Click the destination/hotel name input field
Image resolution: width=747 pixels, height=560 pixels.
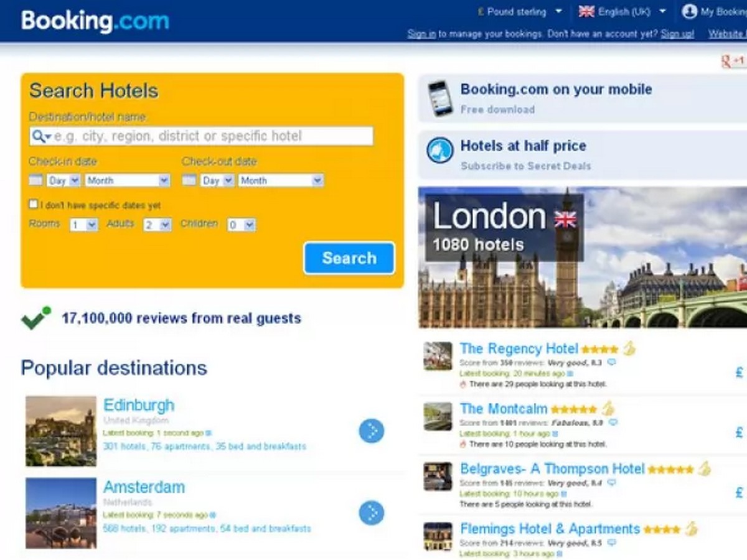pyautogui.click(x=201, y=136)
